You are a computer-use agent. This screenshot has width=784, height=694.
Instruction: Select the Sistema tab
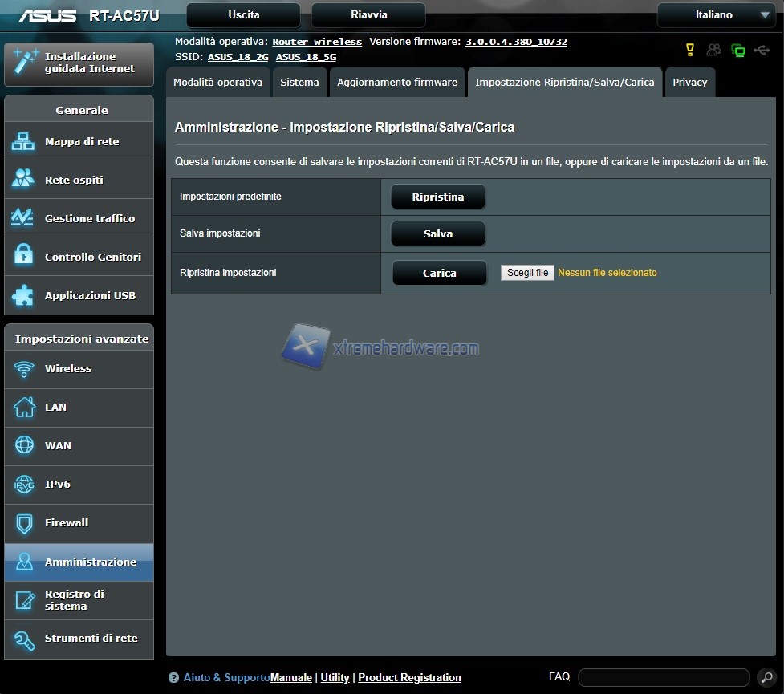(299, 83)
